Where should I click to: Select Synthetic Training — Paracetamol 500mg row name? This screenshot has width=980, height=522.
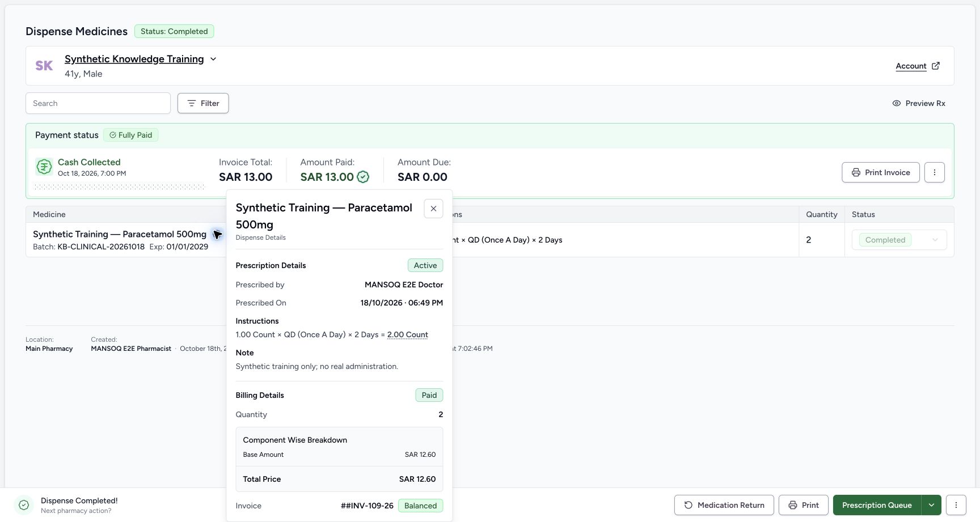tap(120, 234)
